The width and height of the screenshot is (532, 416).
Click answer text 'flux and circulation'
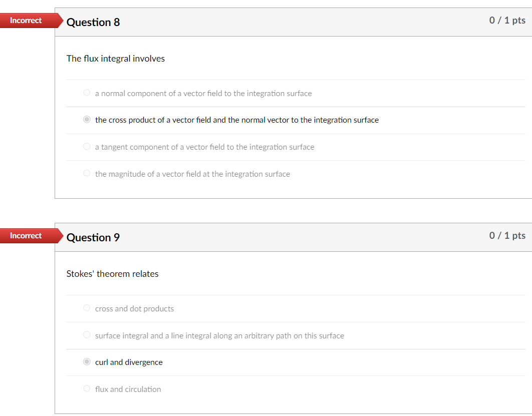pyautogui.click(x=128, y=389)
